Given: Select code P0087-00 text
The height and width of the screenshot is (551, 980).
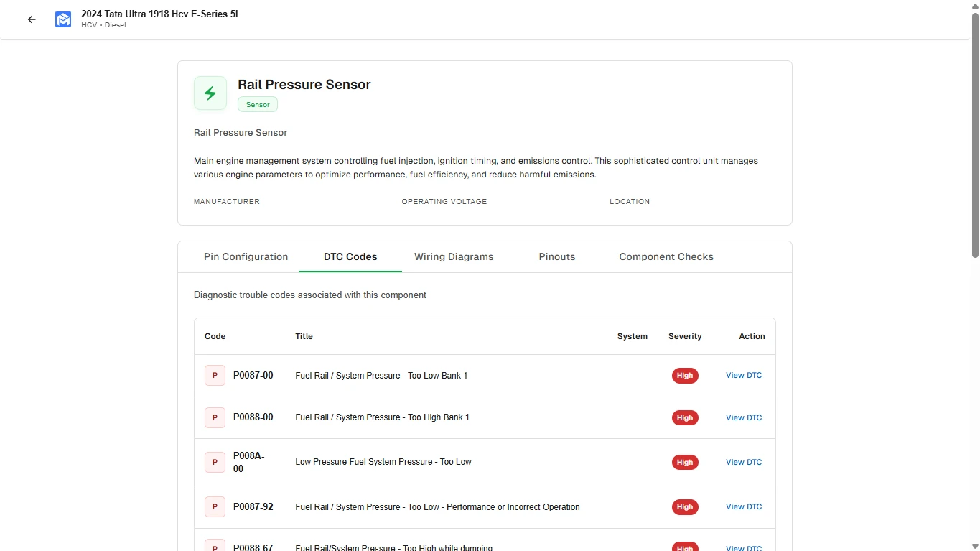Looking at the screenshot, I should 253,376.
